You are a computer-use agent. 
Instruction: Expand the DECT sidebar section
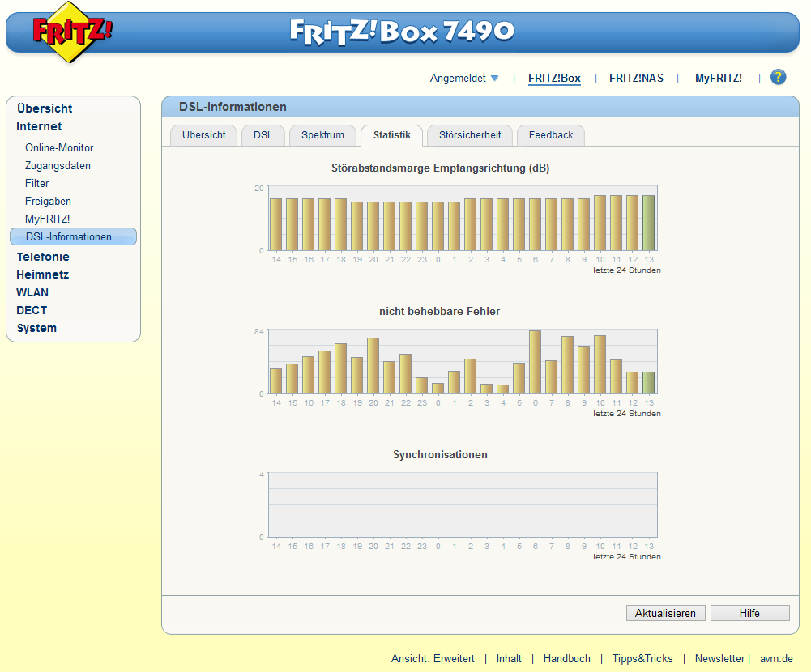[32, 310]
